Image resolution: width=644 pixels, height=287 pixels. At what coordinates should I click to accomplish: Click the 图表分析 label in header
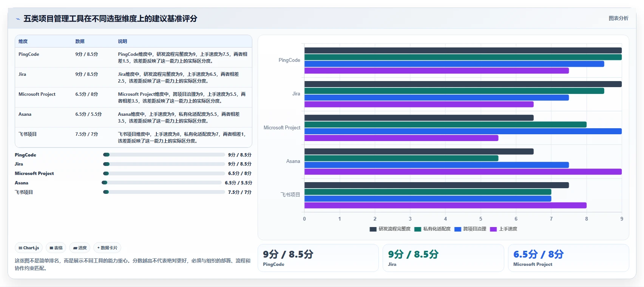(618, 18)
